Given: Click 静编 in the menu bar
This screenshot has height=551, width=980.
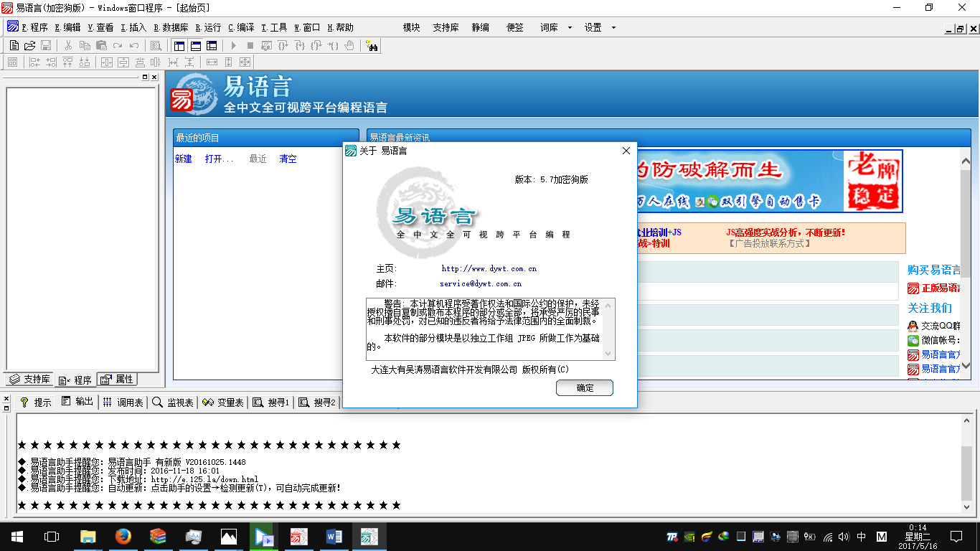Looking at the screenshot, I should click(x=481, y=27).
